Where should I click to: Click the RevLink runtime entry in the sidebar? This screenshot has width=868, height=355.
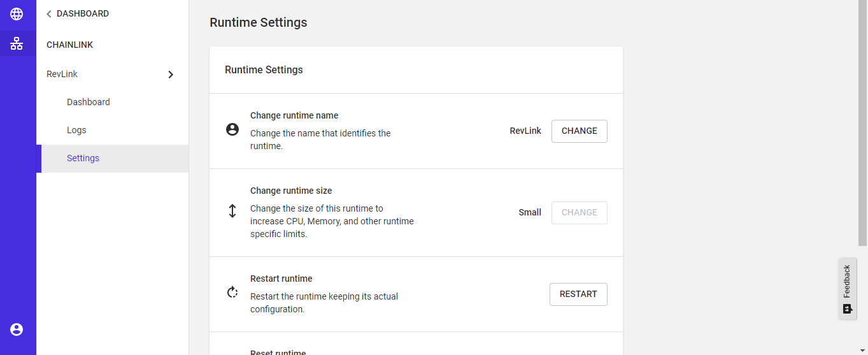pyautogui.click(x=62, y=74)
